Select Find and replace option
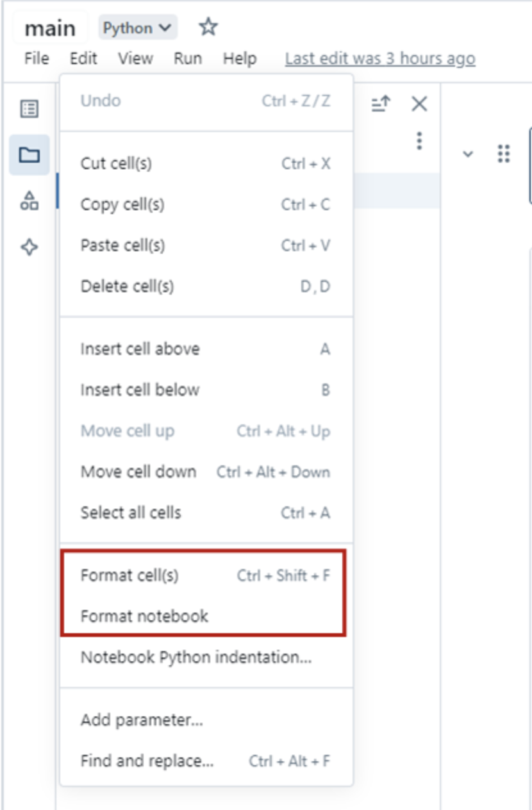Screen dimensions: 532x810 click(x=147, y=761)
